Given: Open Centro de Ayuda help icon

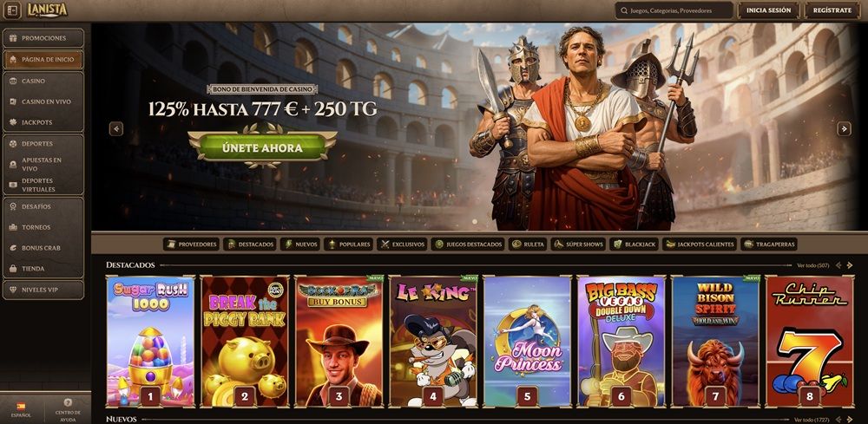Looking at the screenshot, I should 68,408.
